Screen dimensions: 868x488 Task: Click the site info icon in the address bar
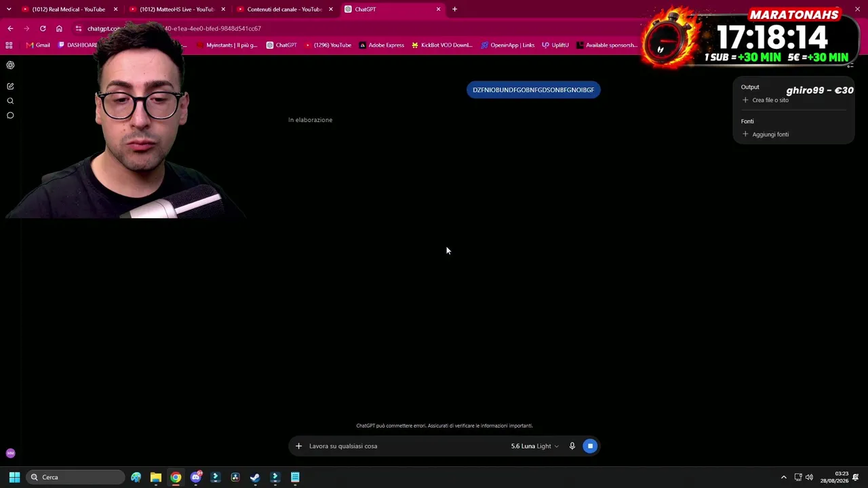[79, 28]
